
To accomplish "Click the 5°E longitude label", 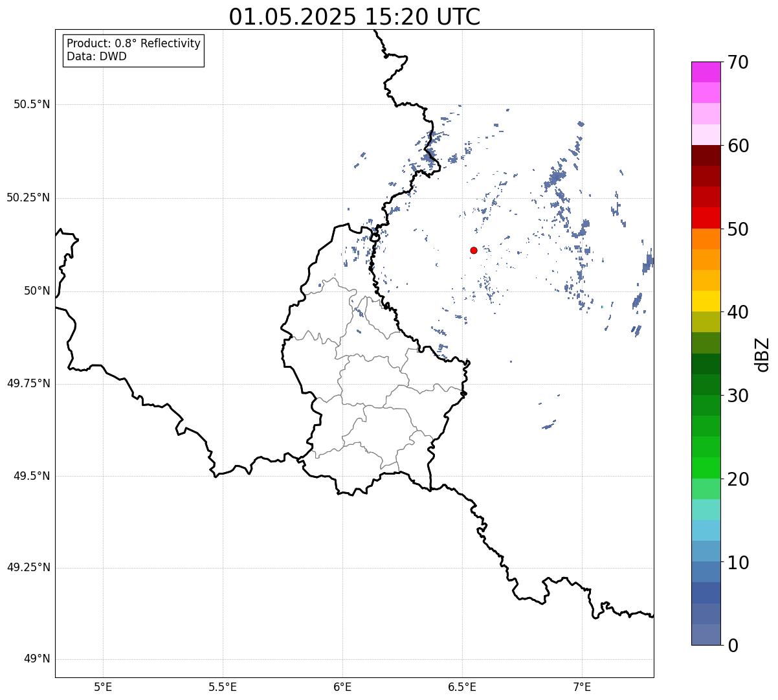I will tap(103, 687).
